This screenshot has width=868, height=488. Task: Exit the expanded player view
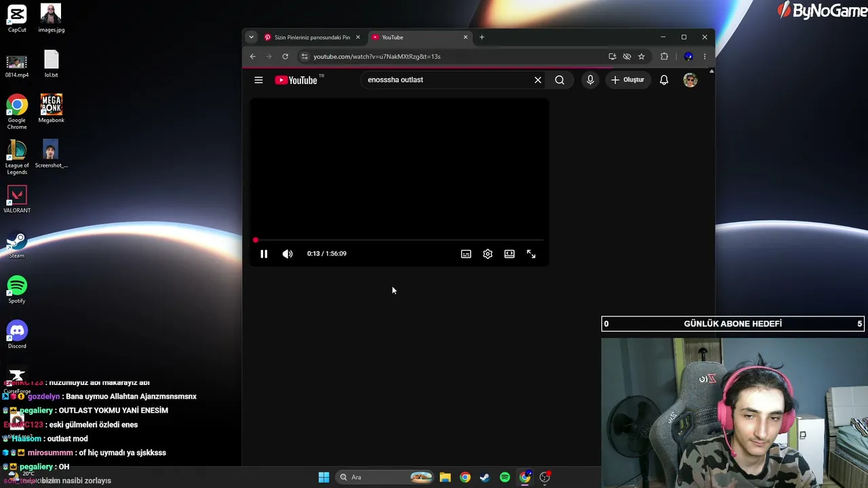coord(531,254)
